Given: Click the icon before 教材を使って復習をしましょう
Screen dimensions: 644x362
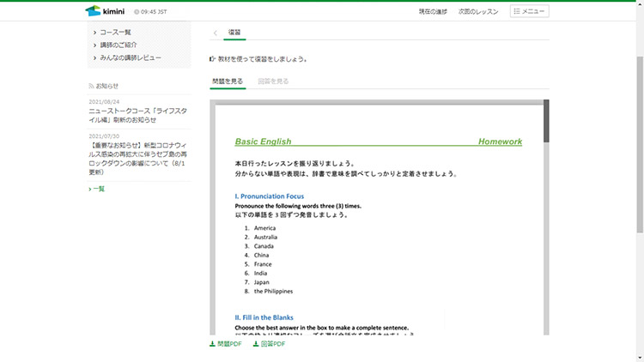Looking at the screenshot, I should click(x=213, y=59).
